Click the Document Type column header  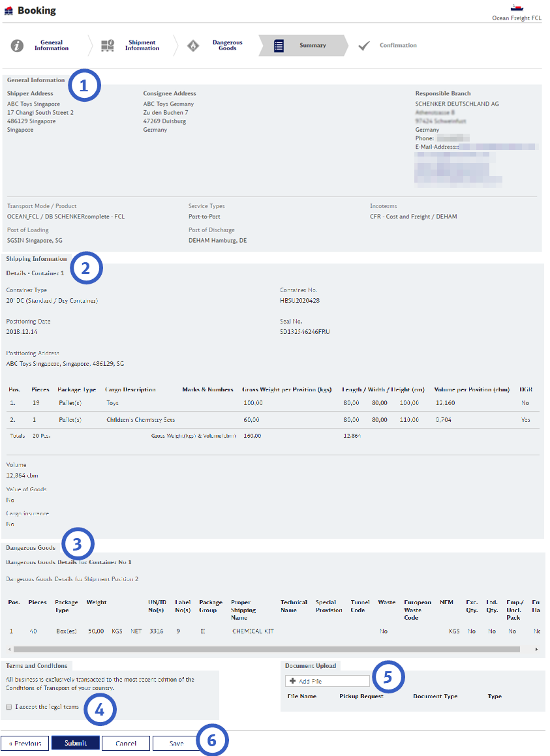(435, 696)
